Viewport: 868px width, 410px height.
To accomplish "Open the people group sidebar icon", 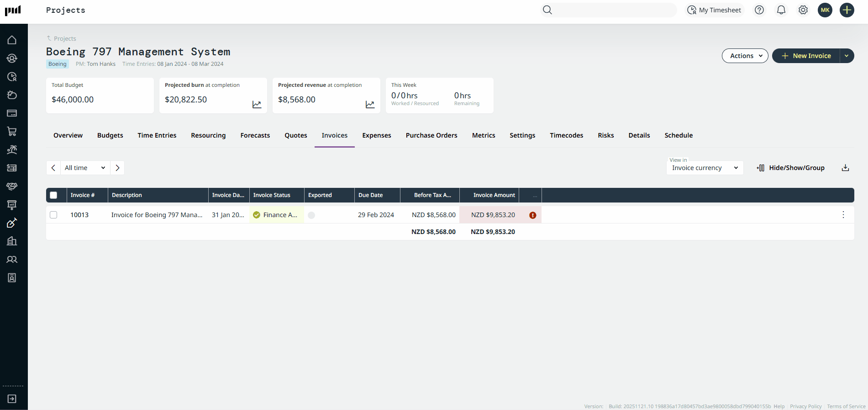I will click(12, 260).
